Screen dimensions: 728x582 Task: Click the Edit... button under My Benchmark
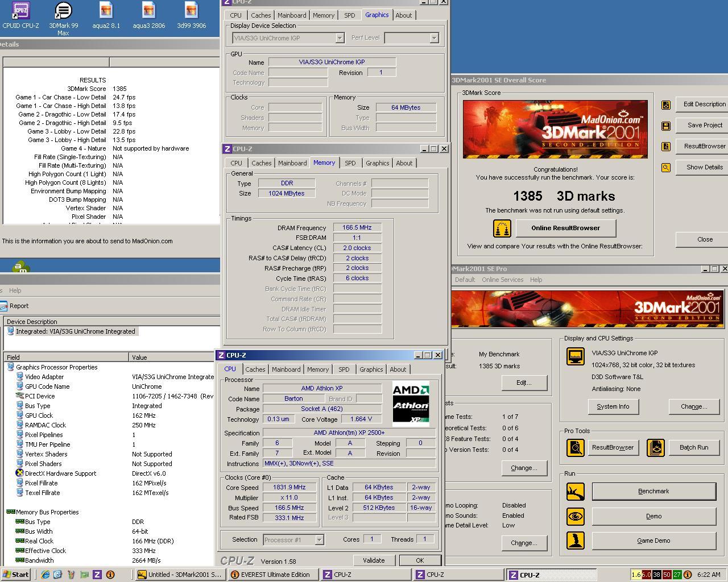524,383
